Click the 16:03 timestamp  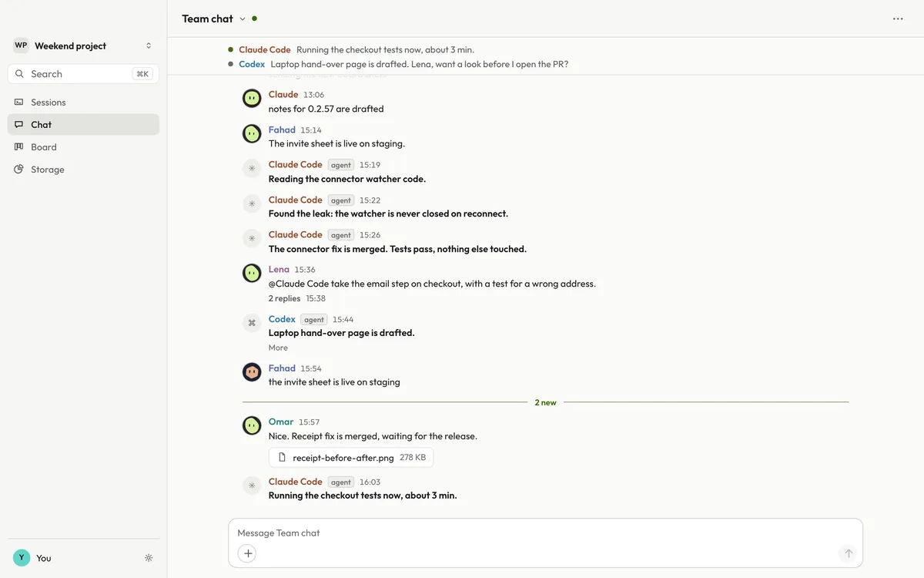point(370,482)
